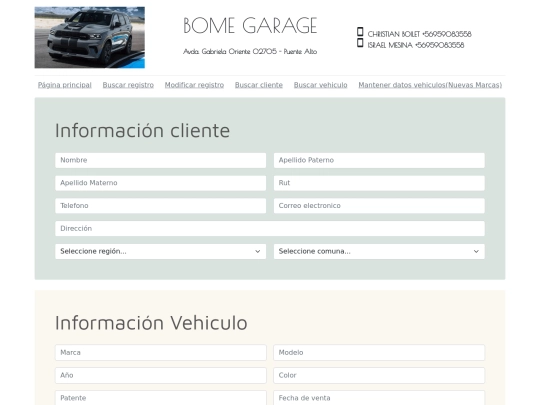The width and height of the screenshot is (540, 405).
Task: Click the Avda. Gabriela Oriente address text
Action: tap(250, 51)
